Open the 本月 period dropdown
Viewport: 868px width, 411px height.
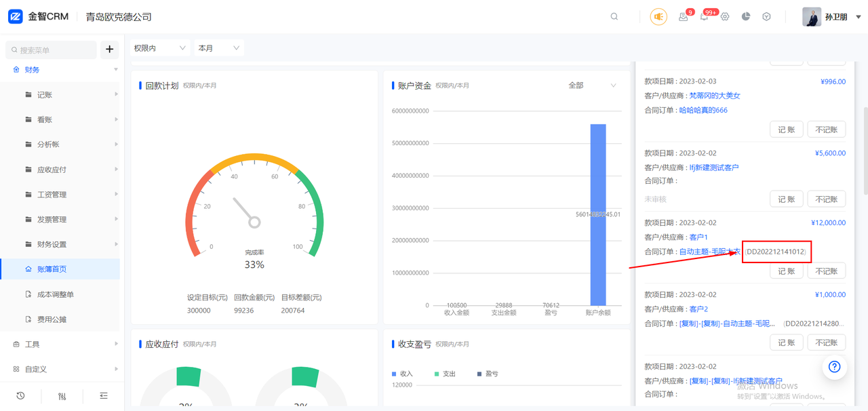(218, 48)
